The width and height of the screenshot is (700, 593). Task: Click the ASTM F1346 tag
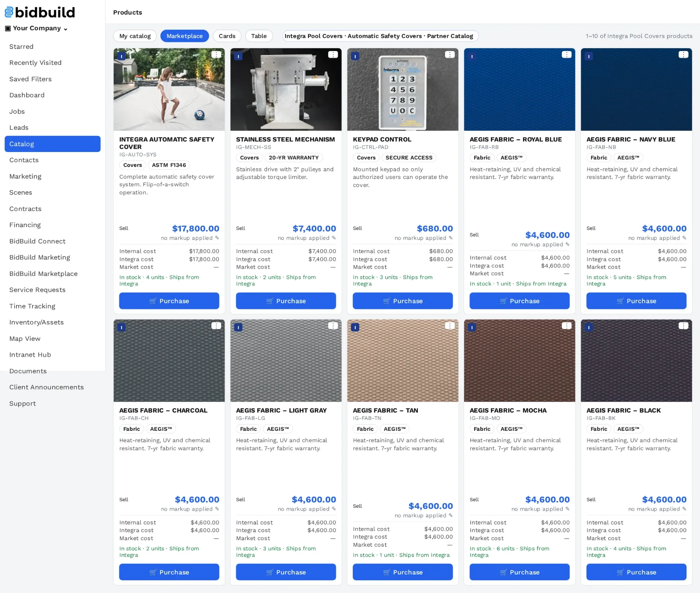169,165
